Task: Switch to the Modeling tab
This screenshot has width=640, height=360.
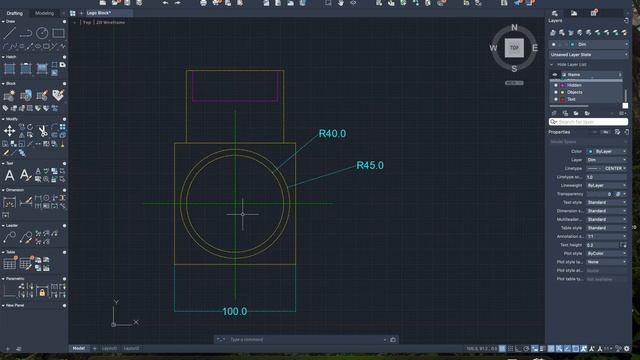Action: click(x=44, y=13)
